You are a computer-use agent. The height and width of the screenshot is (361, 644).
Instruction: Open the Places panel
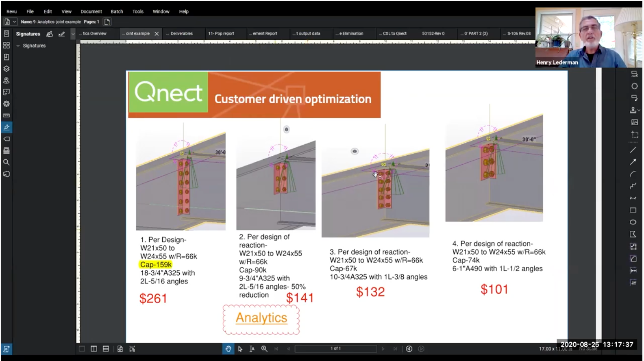coord(7,80)
